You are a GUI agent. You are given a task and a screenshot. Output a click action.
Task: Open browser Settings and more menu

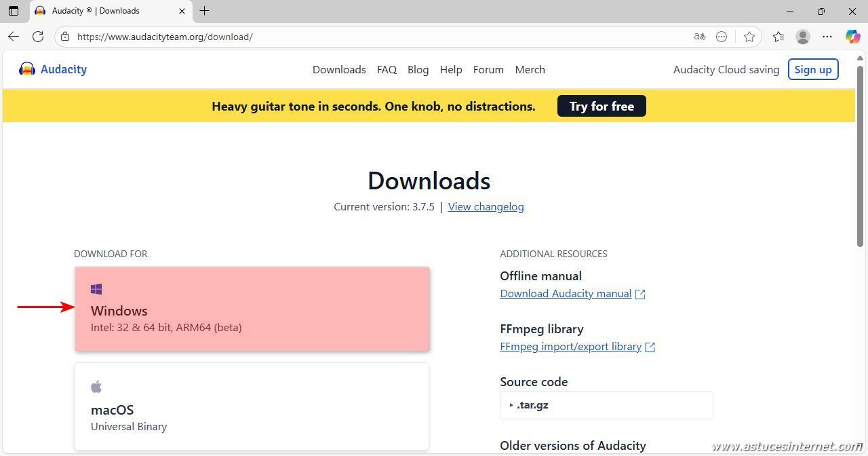tap(827, 37)
